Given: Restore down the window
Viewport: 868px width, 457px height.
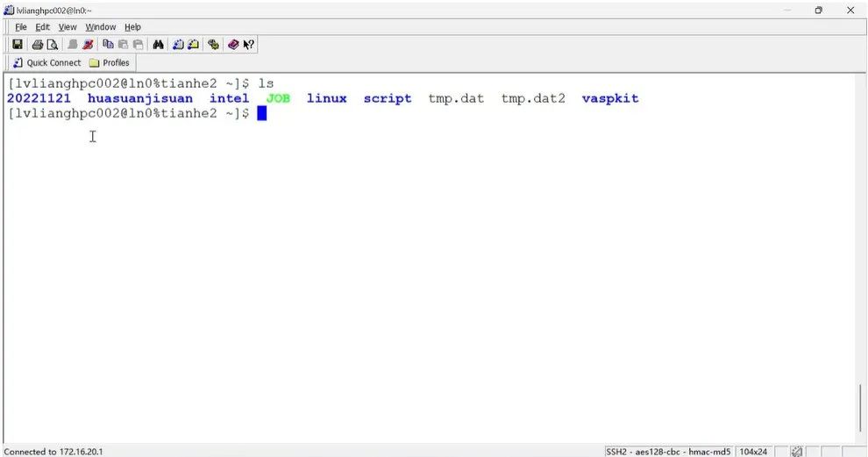Looking at the screenshot, I should click(818, 10).
